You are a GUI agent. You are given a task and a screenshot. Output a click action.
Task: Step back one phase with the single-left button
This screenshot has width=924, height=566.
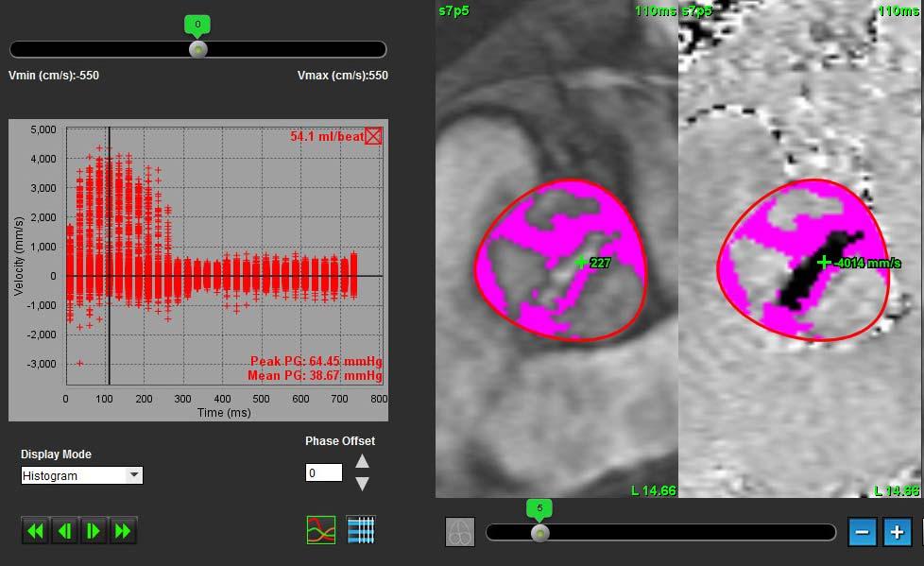click(x=65, y=531)
